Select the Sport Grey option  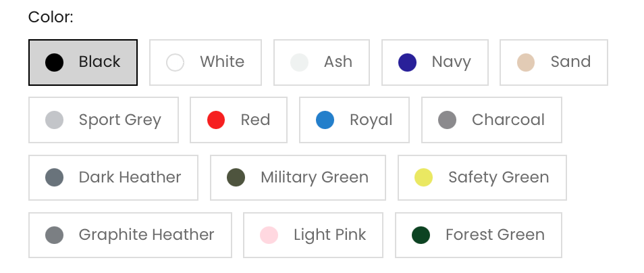coord(103,120)
